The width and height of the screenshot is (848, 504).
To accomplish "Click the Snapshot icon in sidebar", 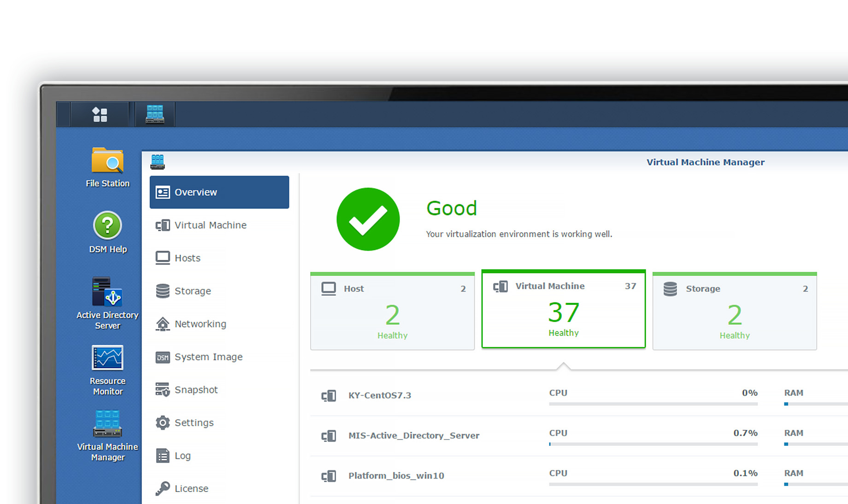I will (163, 390).
